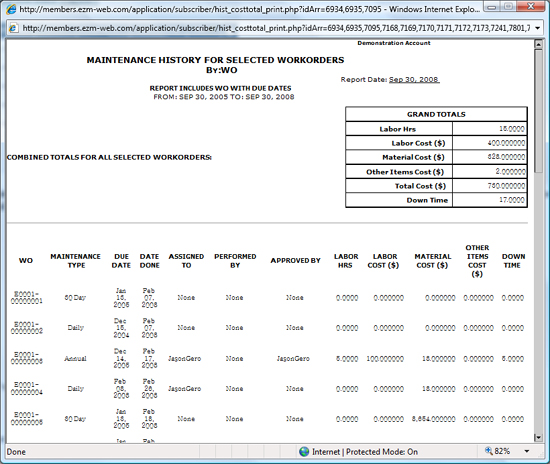Click the 'LABOR COST ($)' column header

point(383,261)
